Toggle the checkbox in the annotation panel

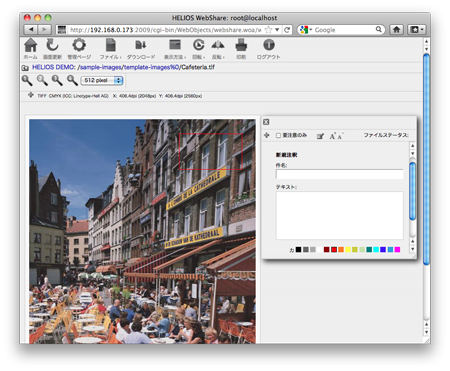(278, 135)
